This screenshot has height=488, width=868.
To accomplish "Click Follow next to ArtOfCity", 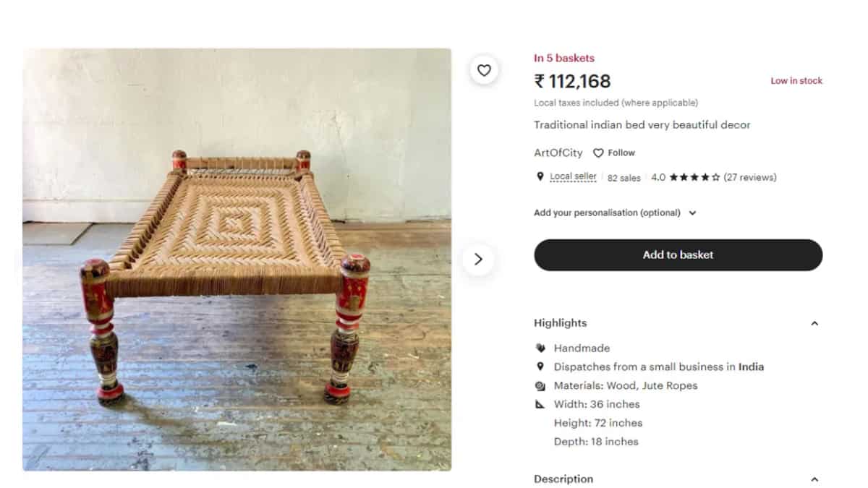I will pyautogui.click(x=621, y=153).
